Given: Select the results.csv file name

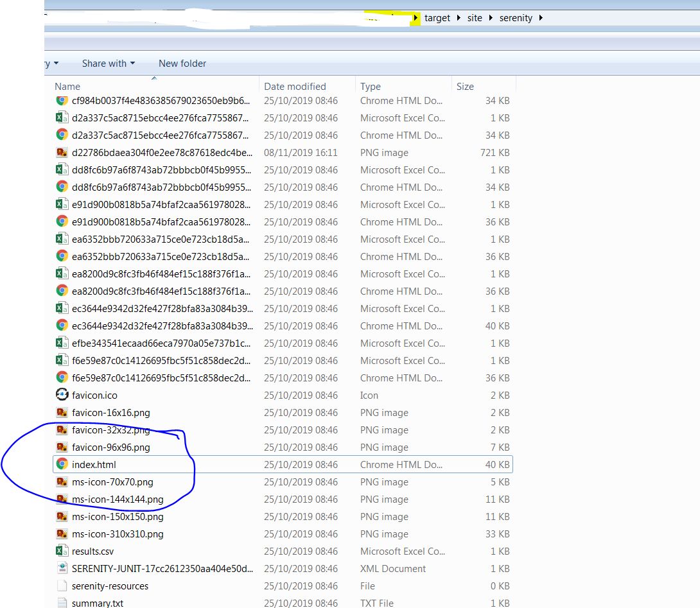Looking at the screenshot, I should click(x=93, y=552).
